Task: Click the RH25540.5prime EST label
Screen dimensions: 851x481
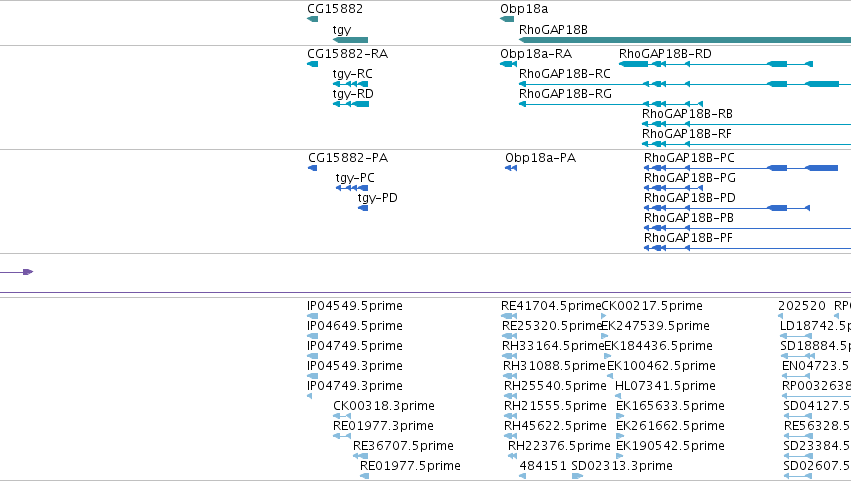Action: (555, 387)
